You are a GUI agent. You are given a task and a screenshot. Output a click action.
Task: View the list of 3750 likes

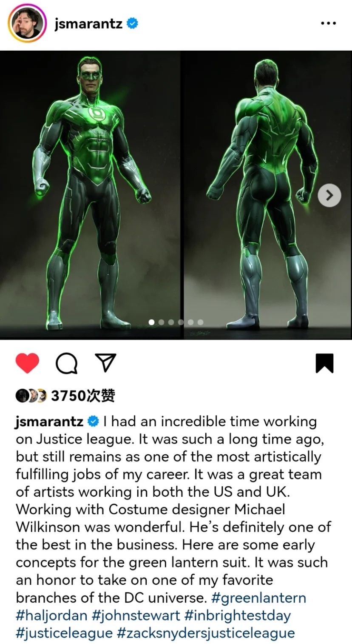(x=83, y=396)
